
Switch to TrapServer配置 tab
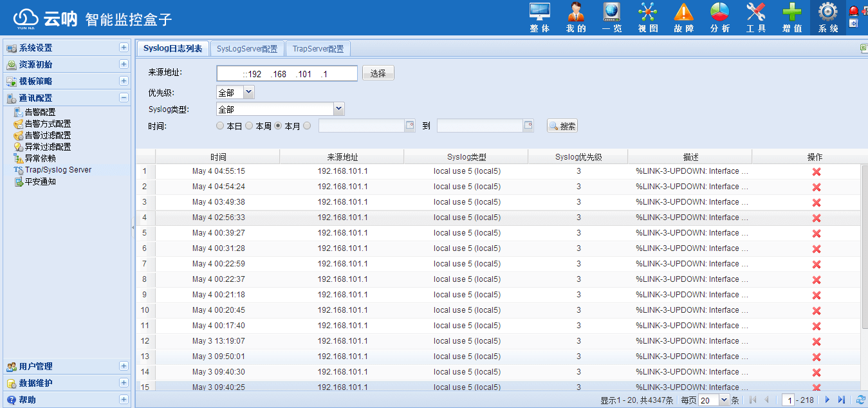pos(318,49)
